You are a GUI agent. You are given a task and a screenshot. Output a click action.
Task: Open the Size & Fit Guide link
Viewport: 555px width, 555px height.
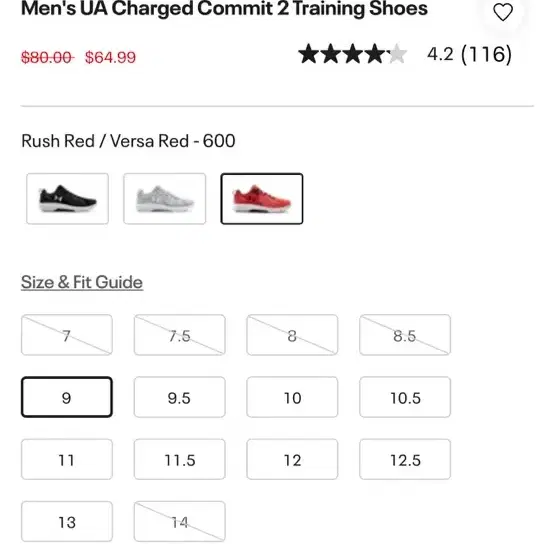tap(82, 282)
